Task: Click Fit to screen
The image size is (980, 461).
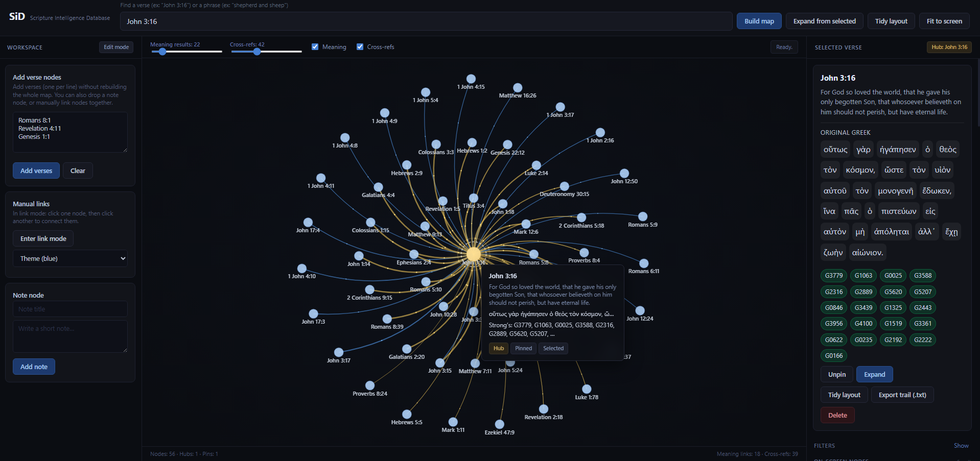Action: (944, 21)
